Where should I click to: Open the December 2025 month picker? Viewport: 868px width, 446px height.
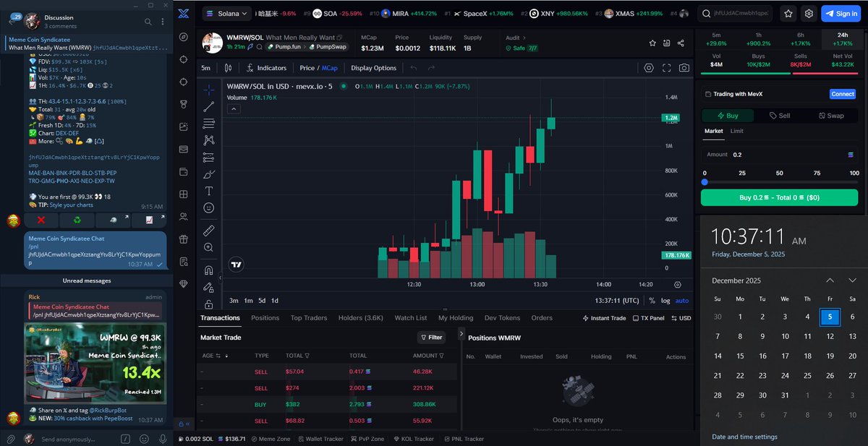pyautogui.click(x=737, y=280)
